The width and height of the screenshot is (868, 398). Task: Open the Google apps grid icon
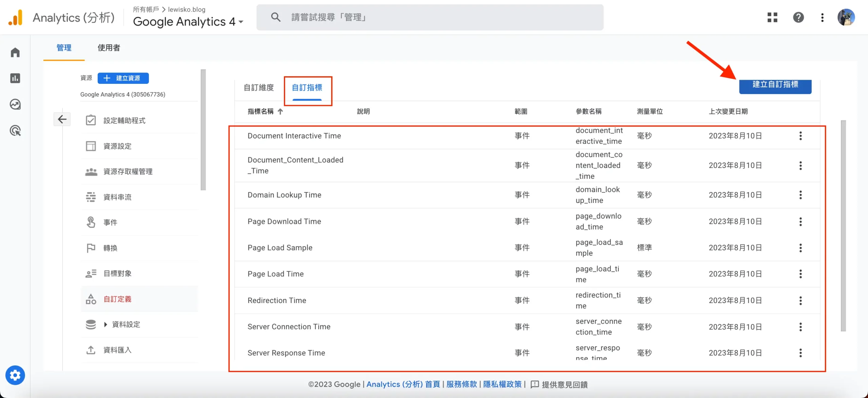click(x=772, y=17)
